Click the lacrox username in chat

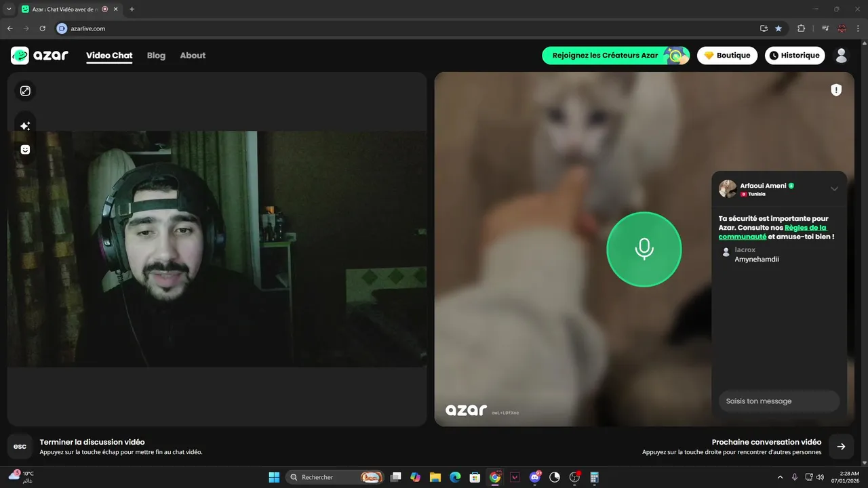(x=745, y=250)
